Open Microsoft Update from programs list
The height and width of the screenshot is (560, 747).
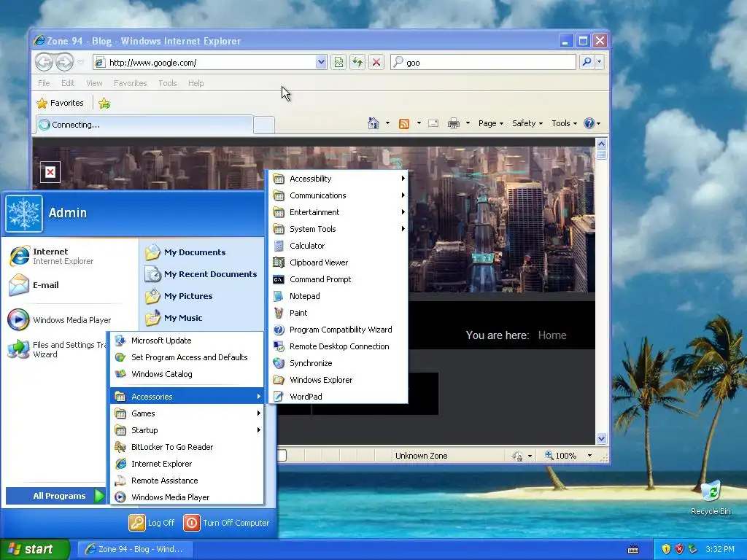tap(187, 341)
